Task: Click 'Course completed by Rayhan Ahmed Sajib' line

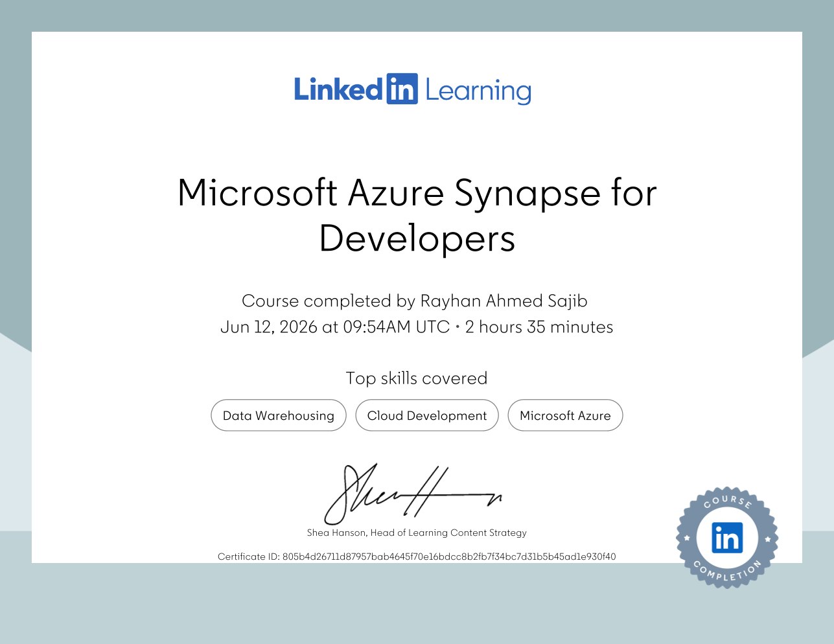Action: click(415, 301)
